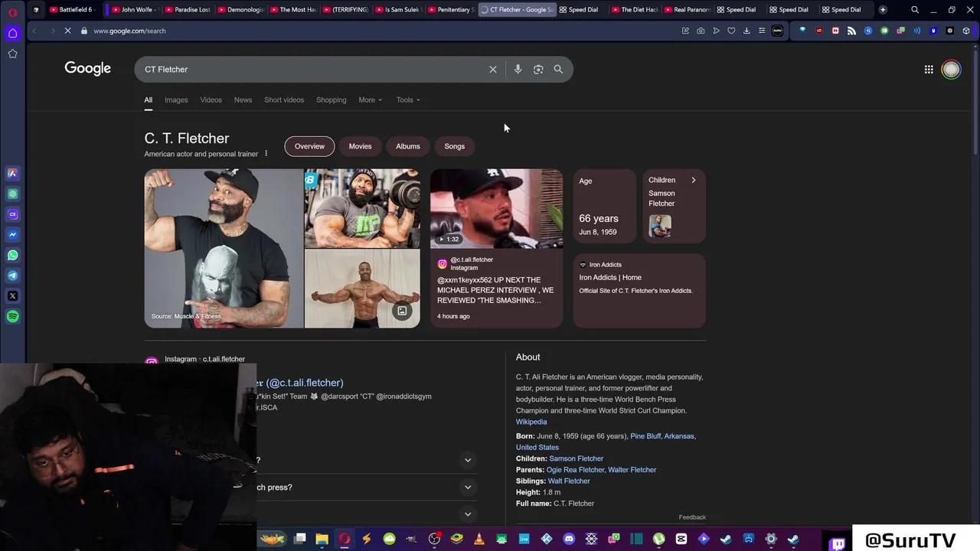Clear the Google search box text
The width and height of the screenshot is (980, 551).
coord(493,70)
